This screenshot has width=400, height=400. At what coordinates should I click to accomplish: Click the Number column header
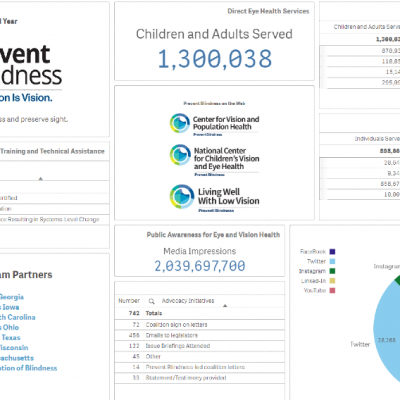129,301
